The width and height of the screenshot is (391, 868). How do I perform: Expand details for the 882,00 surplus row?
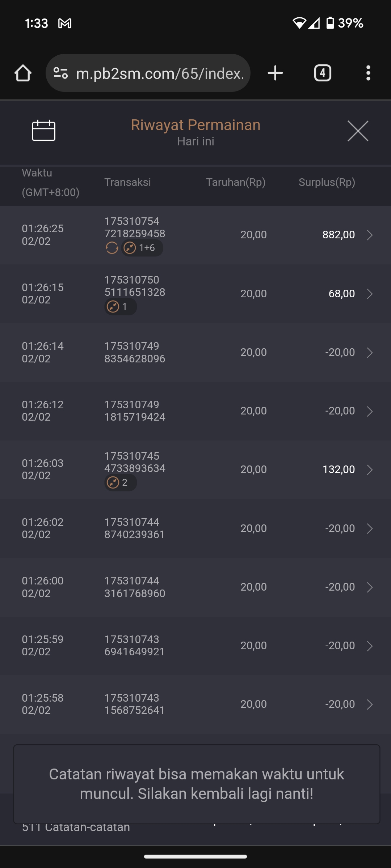coord(370,235)
